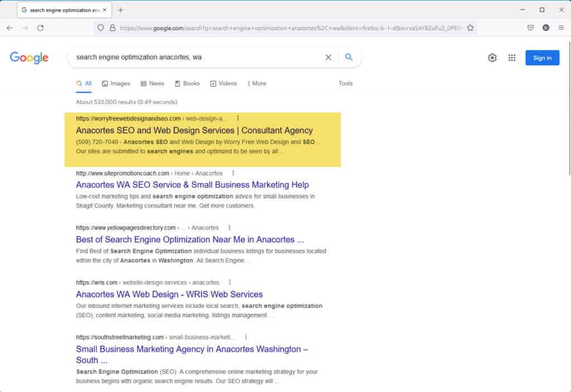Image resolution: width=571 pixels, height=392 pixels.
Task: Click the https://southstreetmarketing.com URL text
Action: (120, 337)
